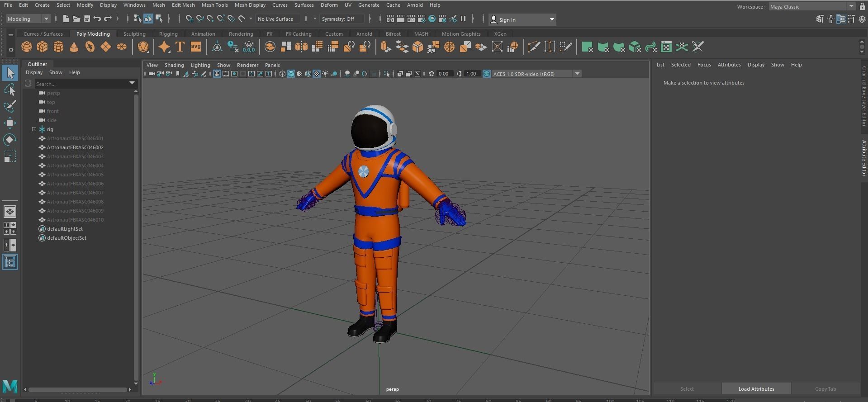The width and height of the screenshot is (868, 402).
Task: Select AstronautFBXASC046002 in the Outliner
Action: pos(75,147)
